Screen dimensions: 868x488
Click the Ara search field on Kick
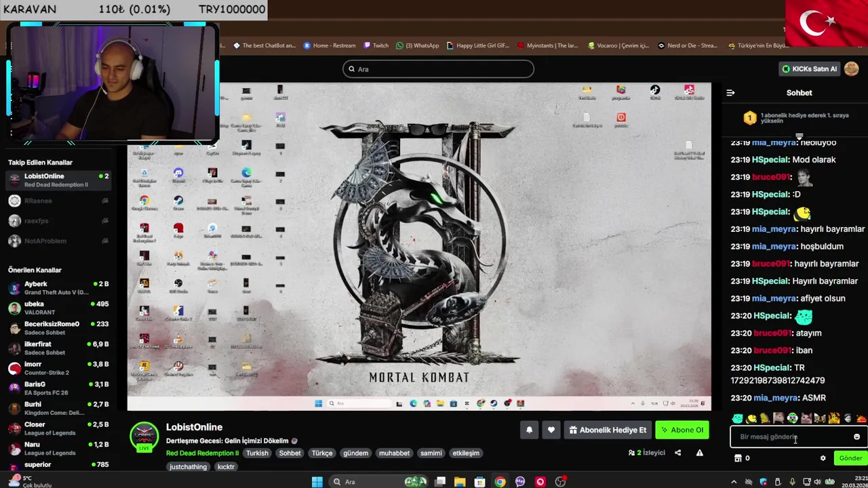click(x=438, y=69)
